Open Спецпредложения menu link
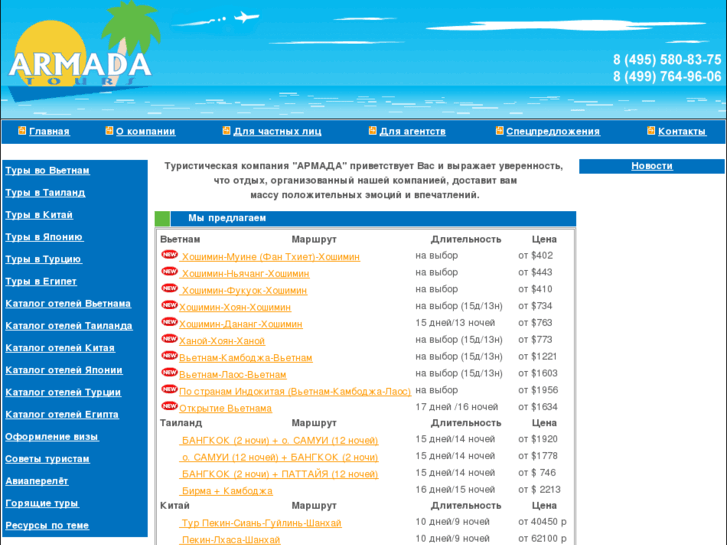 [553, 132]
